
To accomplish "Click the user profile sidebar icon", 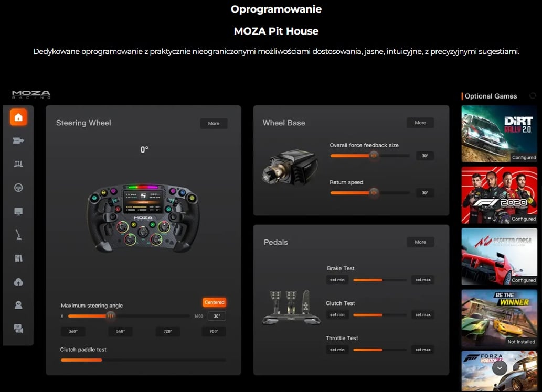I will [x=18, y=305].
